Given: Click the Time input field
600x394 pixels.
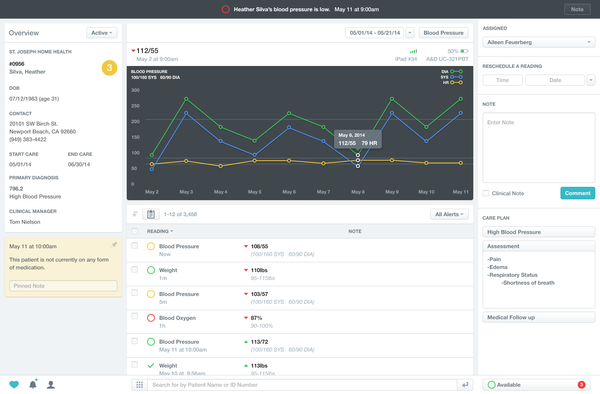Looking at the screenshot, I should pos(502,80).
